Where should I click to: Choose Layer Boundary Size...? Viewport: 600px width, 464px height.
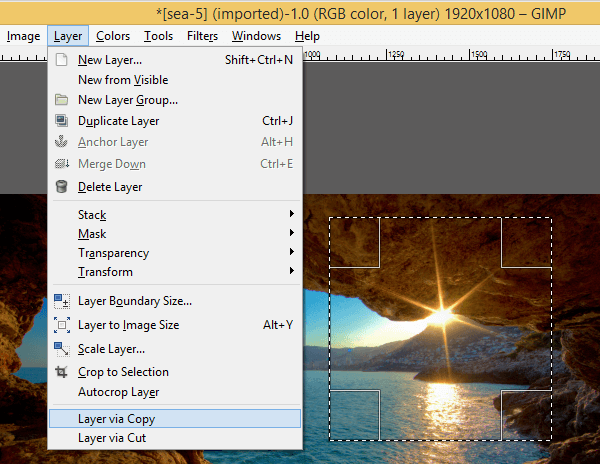pos(175,301)
